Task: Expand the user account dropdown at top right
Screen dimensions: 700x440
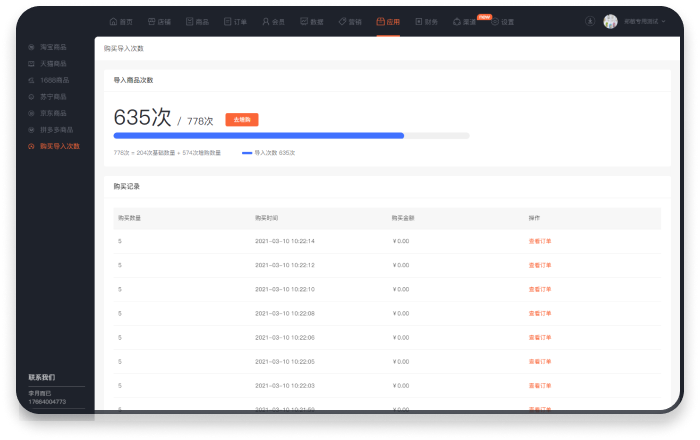Action: (663, 21)
